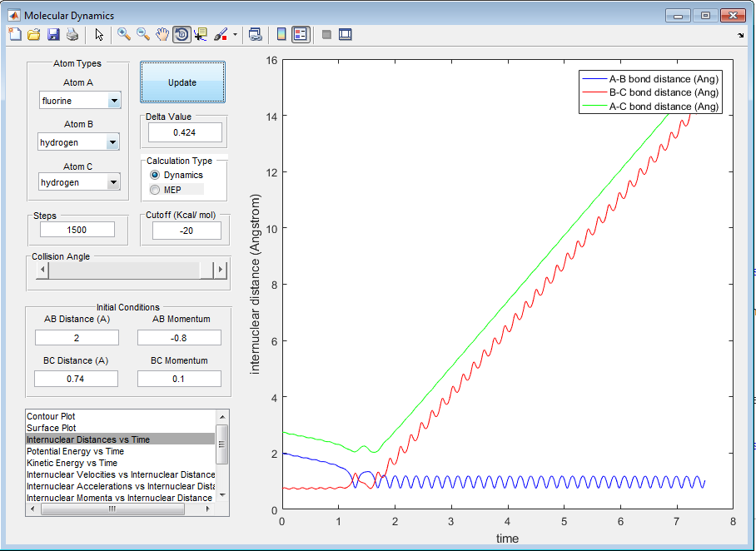Click the New Figure toolbar icon
Image resolution: width=756 pixels, height=551 pixels.
point(14,34)
